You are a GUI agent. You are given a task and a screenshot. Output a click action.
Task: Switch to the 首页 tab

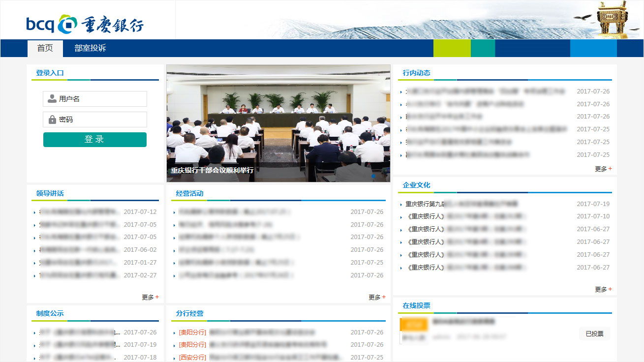point(45,48)
